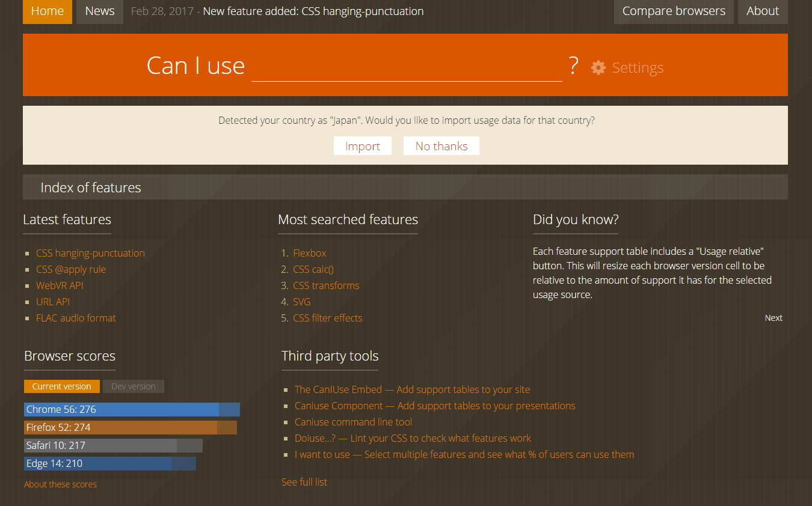
Task: Select the Chrome 56 score bar
Action: click(x=132, y=409)
